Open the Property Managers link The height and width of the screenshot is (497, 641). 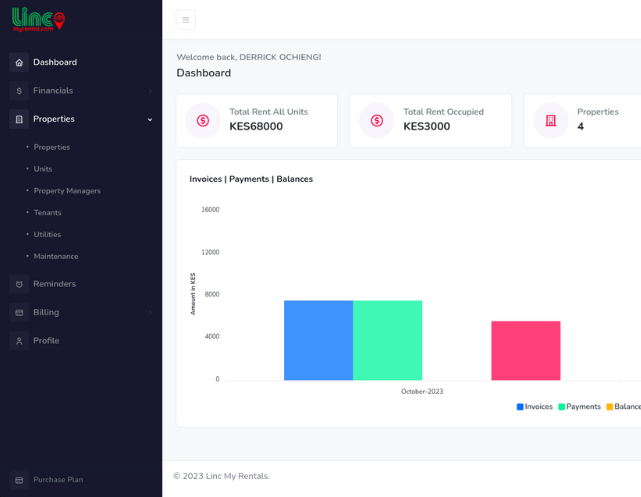point(67,191)
